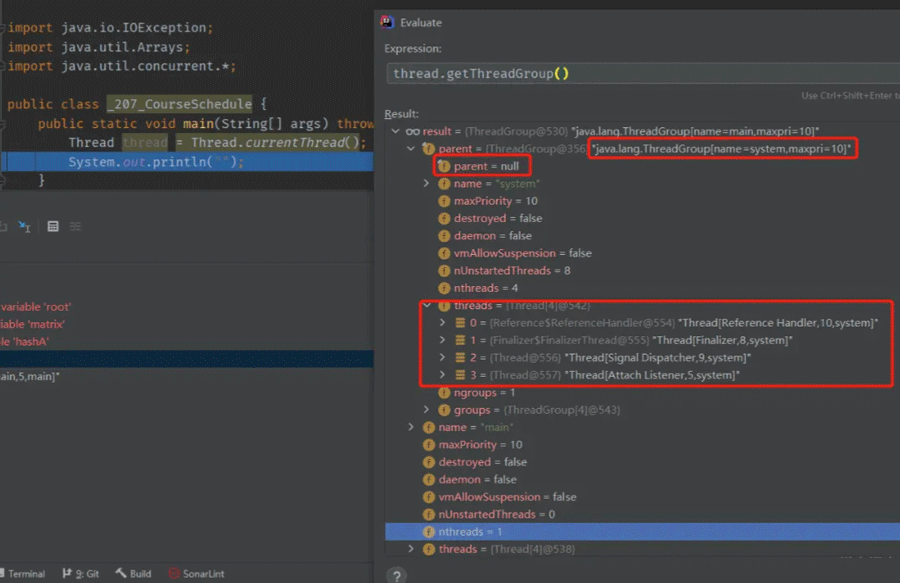
Task: Click the Expression input field
Action: (640, 74)
